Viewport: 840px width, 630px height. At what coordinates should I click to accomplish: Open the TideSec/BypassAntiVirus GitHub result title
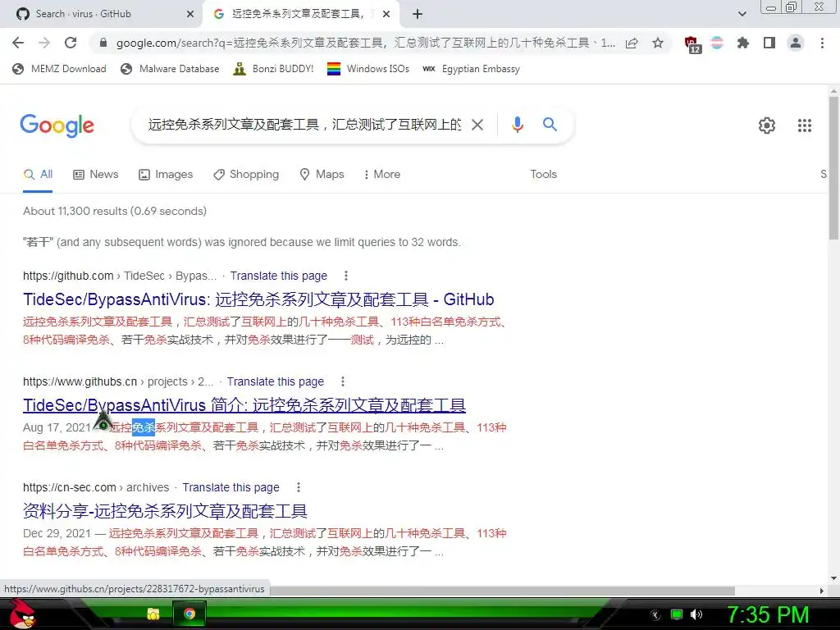click(x=258, y=299)
